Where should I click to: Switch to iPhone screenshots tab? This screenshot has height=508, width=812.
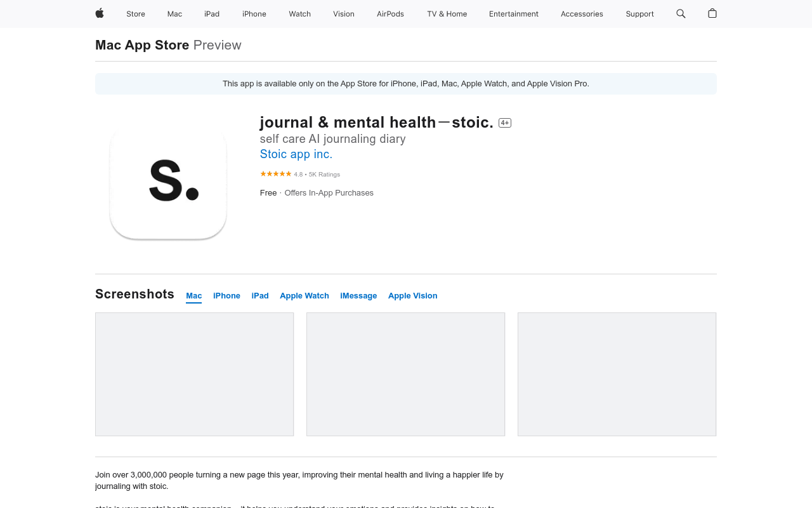(226, 296)
